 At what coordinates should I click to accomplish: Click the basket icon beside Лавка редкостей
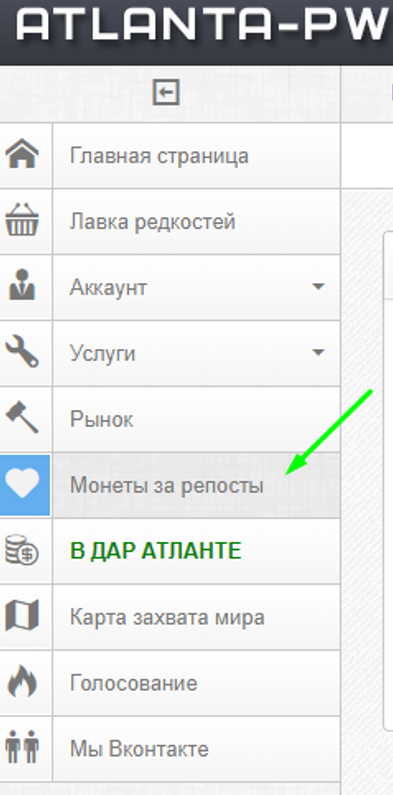(x=22, y=221)
